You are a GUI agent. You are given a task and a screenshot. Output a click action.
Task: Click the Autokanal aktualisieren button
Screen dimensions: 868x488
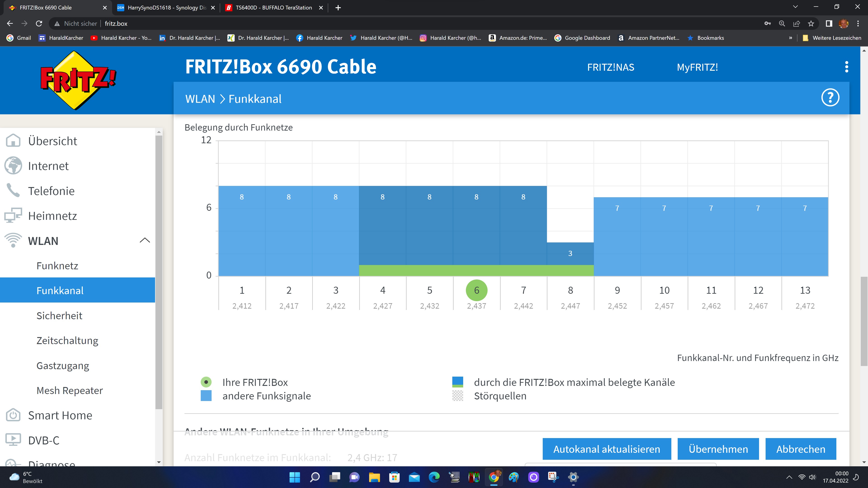click(x=606, y=449)
